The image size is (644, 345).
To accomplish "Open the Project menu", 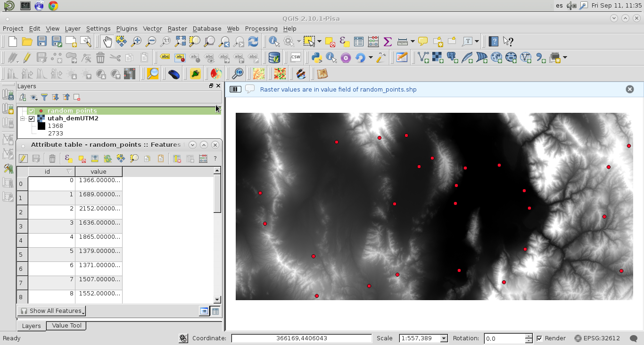I will pyautogui.click(x=13, y=28).
